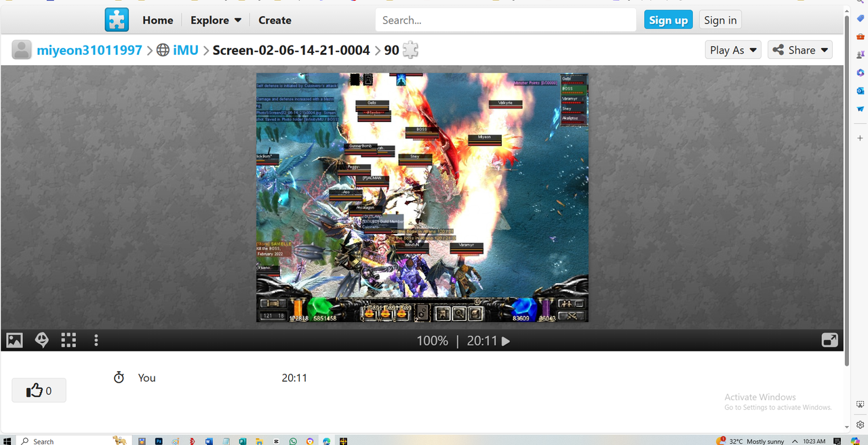Enter fullscreen mode

[x=829, y=341]
